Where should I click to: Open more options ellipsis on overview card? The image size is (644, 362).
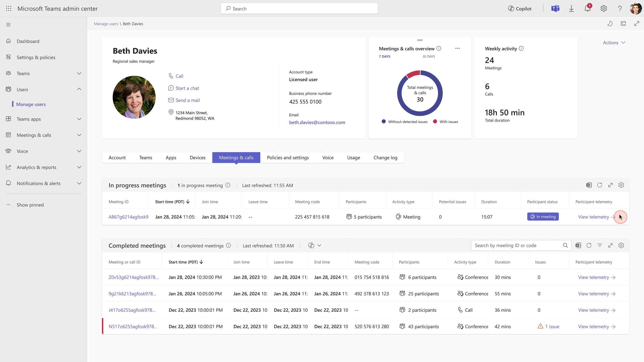click(457, 48)
